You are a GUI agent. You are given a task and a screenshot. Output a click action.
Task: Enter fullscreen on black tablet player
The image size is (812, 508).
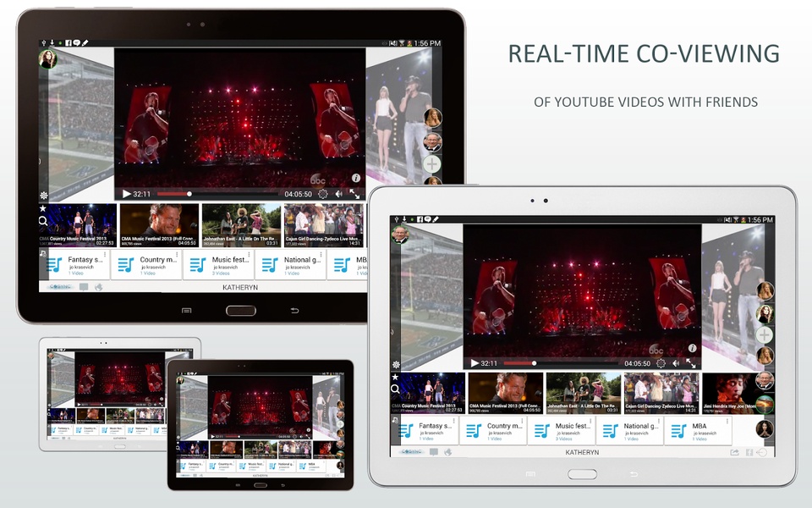pyautogui.click(x=354, y=194)
